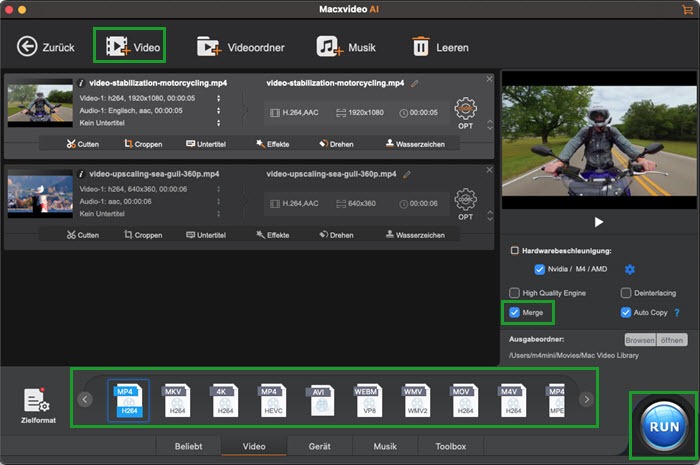
Task: Open hardware acceleration gear settings
Action: tap(629, 269)
